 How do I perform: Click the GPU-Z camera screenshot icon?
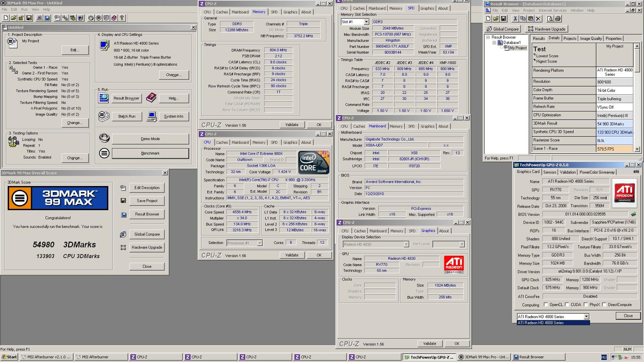pyautogui.click(x=636, y=172)
